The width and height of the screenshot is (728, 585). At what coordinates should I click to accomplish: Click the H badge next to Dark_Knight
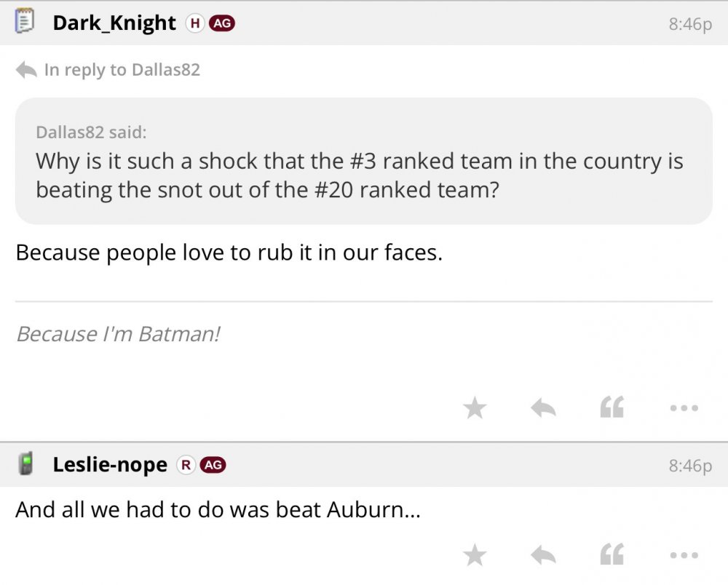(194, 23)
